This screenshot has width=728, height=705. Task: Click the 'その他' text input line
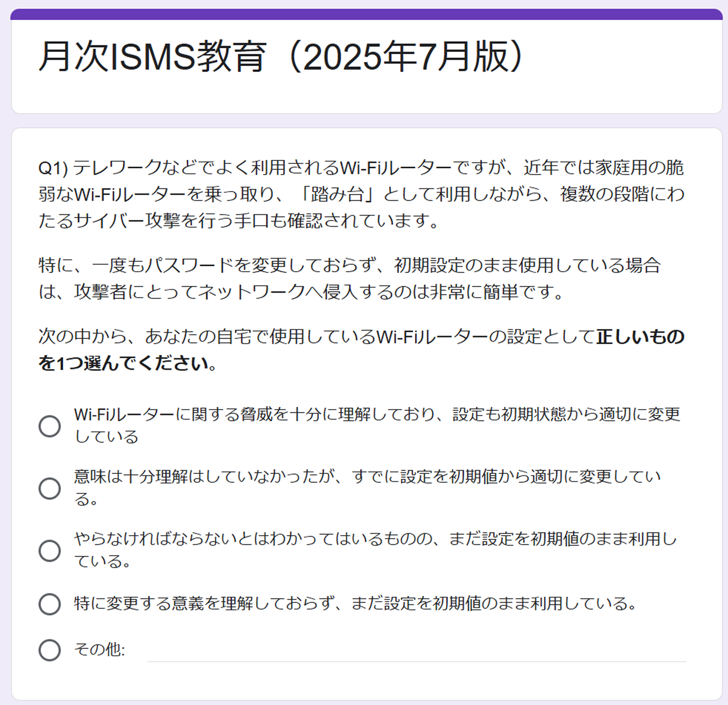(417, 651)
